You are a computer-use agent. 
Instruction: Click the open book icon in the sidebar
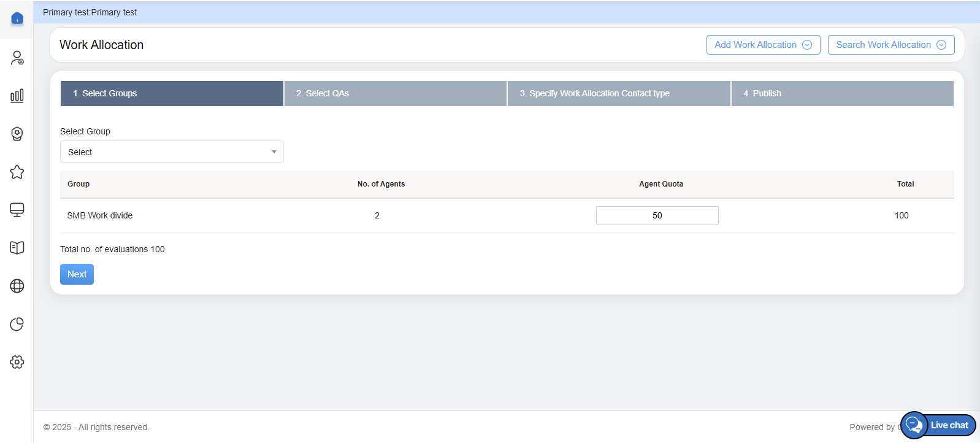[x=17, y=248]
